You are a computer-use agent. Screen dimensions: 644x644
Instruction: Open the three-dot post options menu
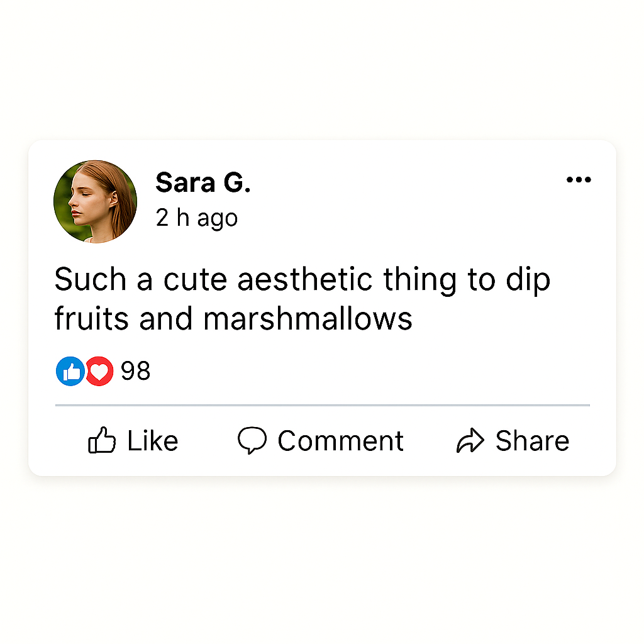tap(579, 180)
